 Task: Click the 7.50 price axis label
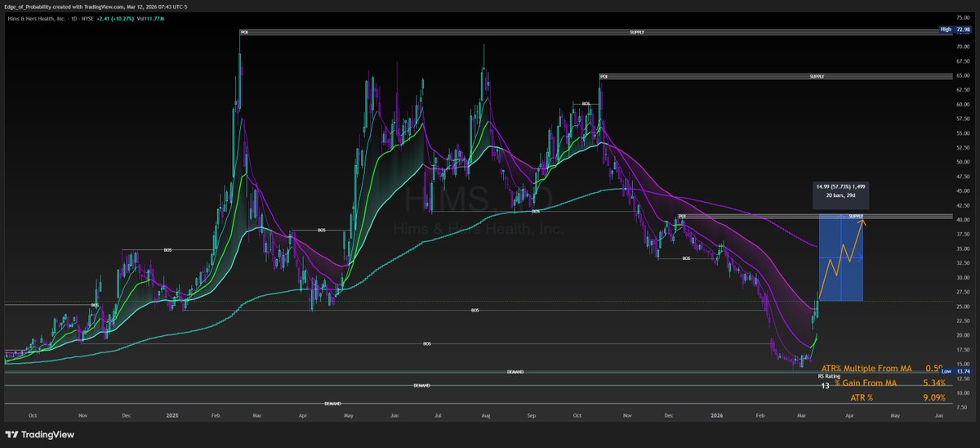pyautogui.click(x=962, y=407)
